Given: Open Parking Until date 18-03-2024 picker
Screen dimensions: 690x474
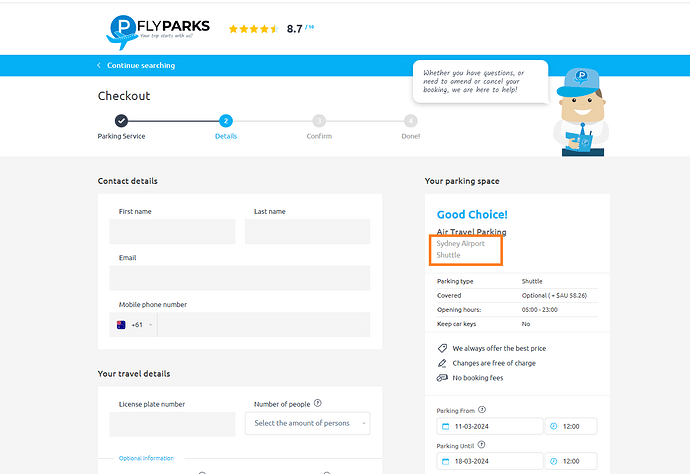Looking at the screenshot, I should point(490,461).
